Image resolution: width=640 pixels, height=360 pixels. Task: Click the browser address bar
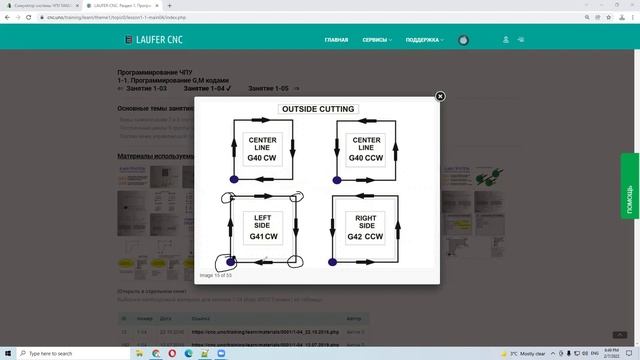point(310,18)
